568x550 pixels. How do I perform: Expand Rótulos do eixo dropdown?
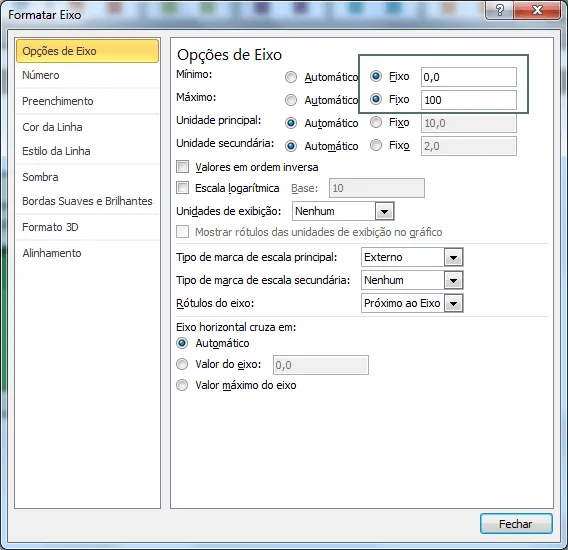click(x=454, y=303)
